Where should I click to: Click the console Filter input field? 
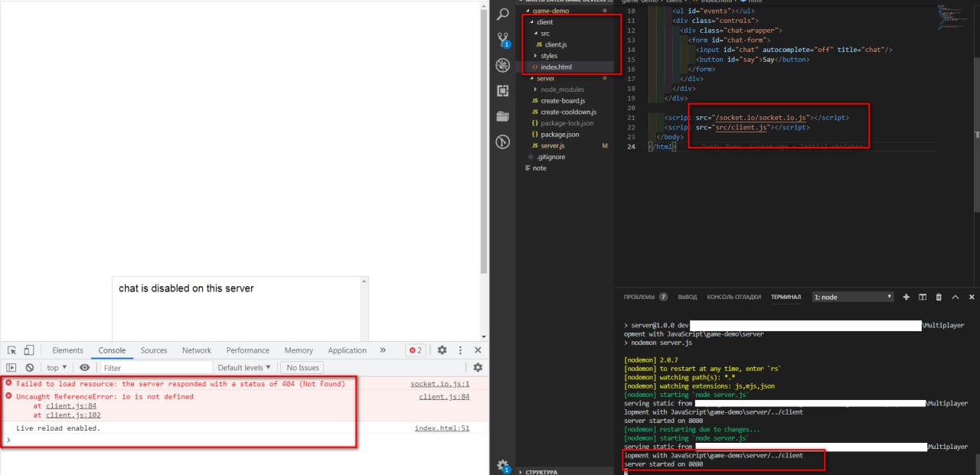(156, 368)
